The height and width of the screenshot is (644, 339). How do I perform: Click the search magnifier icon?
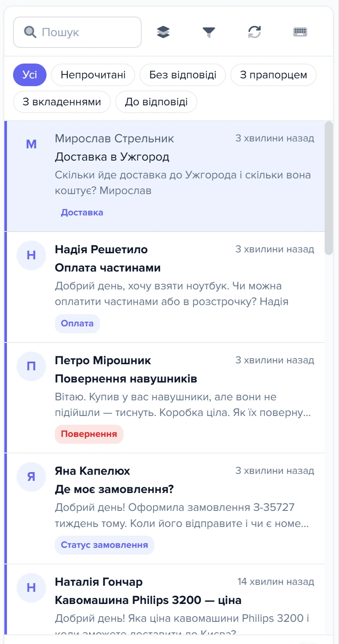pyautogui.click(x=30, y=32)
